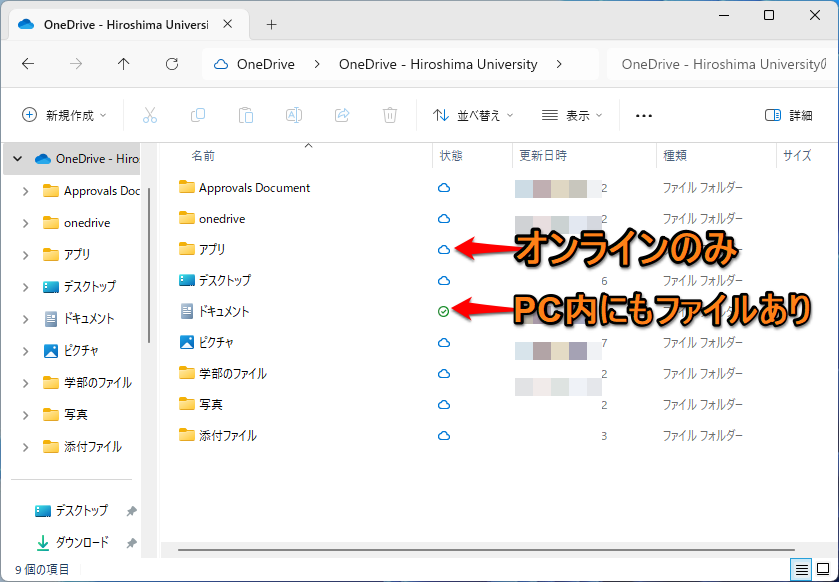
Task: Expand onedrive folder in the navigation tree
Action: click(25, 223)
